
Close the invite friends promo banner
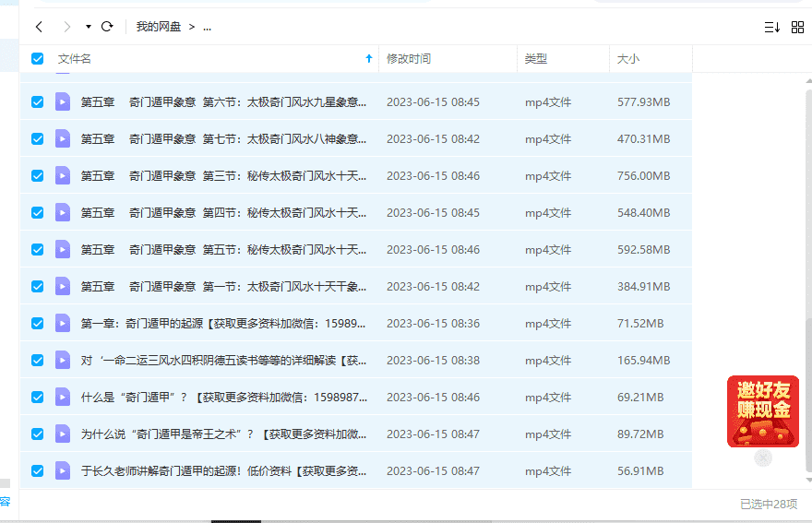(762, 458)
